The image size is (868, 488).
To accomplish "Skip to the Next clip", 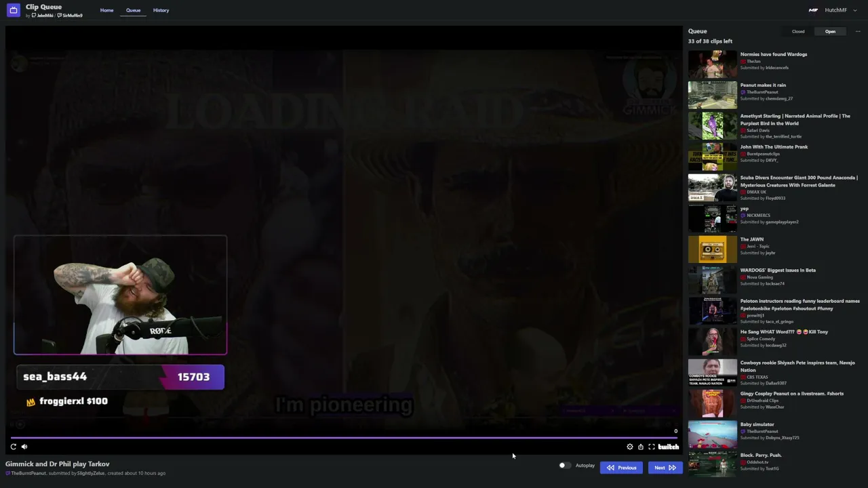I will pyautogui.click(x=665, y=468).
